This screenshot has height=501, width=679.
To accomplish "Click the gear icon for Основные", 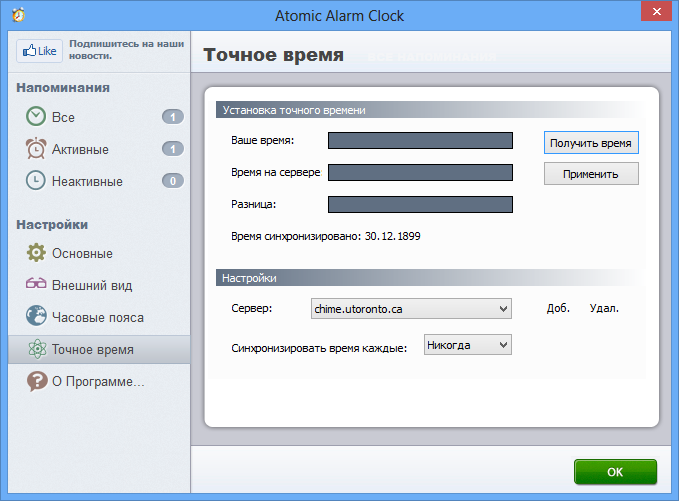I will (36, 252).
